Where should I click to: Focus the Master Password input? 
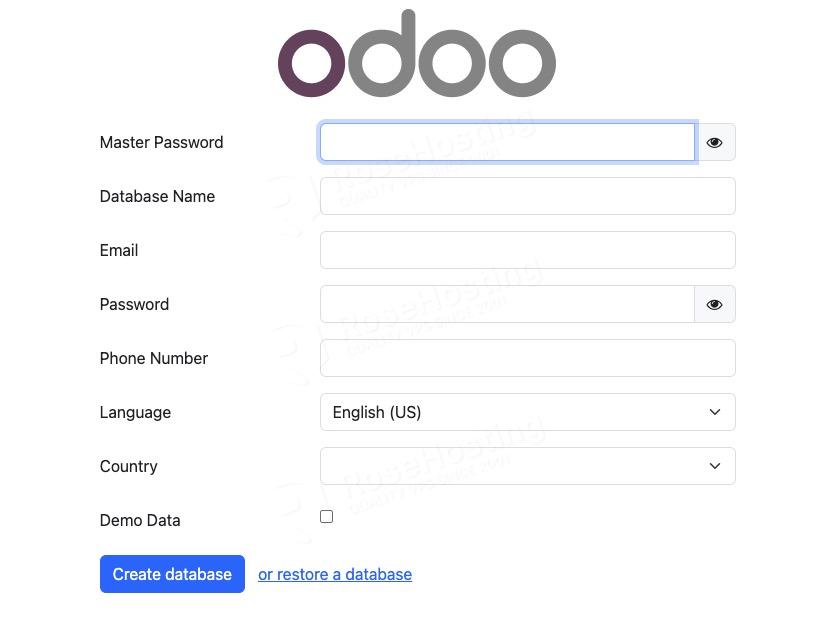(506, 142)
